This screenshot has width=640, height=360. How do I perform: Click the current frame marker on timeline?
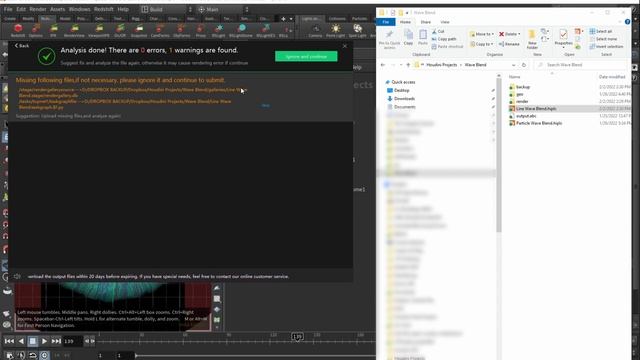point(297,337)
